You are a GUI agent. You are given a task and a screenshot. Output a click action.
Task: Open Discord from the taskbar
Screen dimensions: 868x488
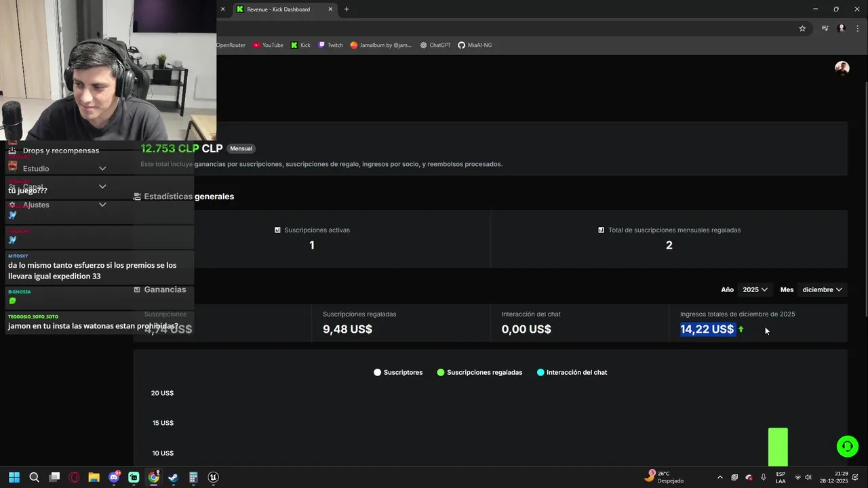(x=114, y=477)
